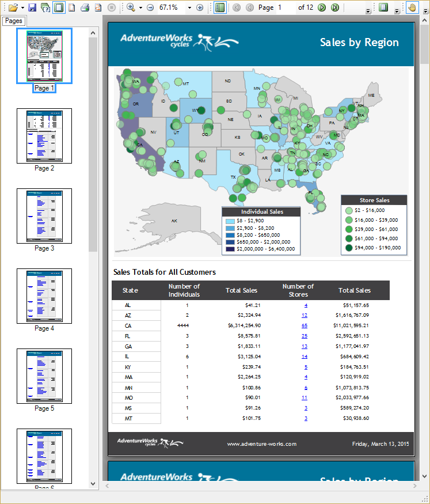The image size is (430, 504).
Task: Click the darkest navy Individual Sales legend swatch
Action: [x=230, y=249]
